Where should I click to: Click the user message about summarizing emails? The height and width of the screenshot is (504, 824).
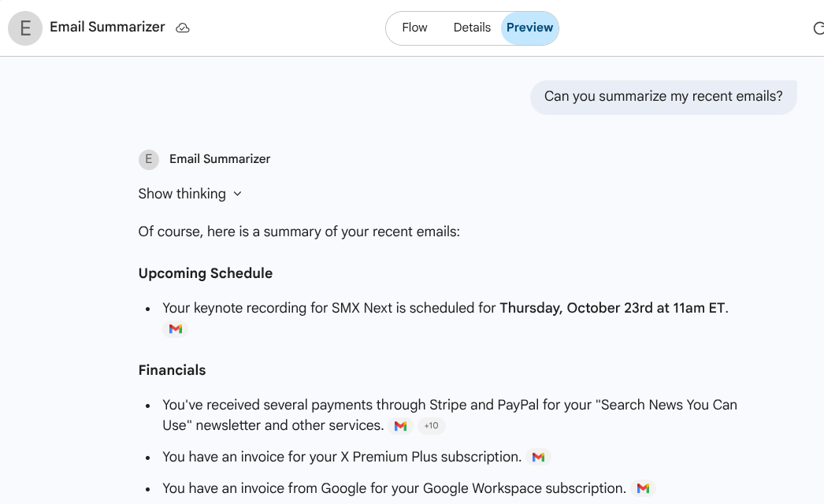pyautogui.click(x=663, y=97)
